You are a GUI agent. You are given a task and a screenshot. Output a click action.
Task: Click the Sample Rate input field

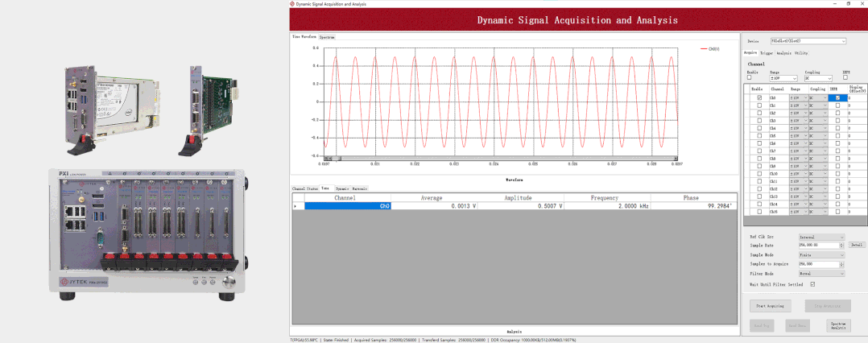[x=818, y=245]
